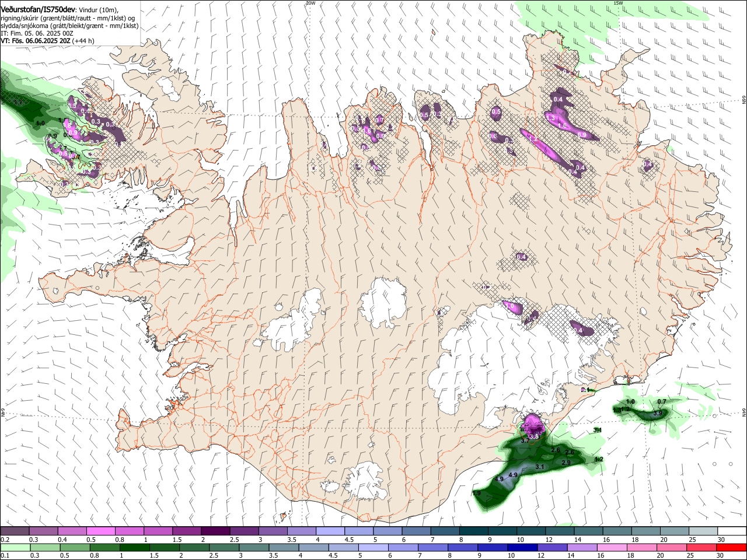Click the 'slydda/snjókoma' description line
This screenshot has width=747, height=560.
tap(69, 26)
